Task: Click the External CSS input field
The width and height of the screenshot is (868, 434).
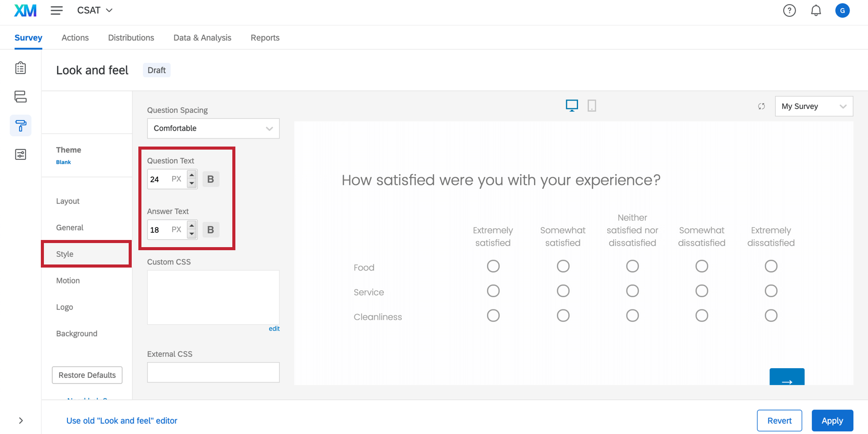Action: point(213,373)
